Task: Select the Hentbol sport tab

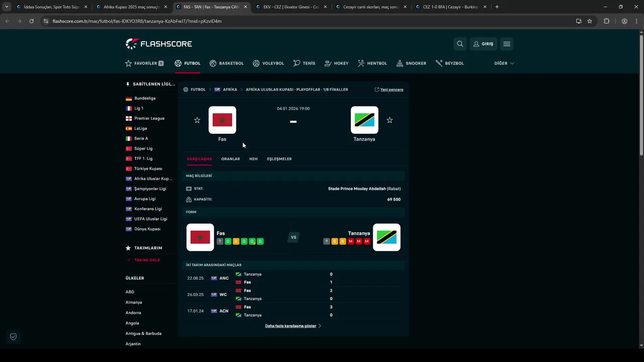Action: coord(372,63)
